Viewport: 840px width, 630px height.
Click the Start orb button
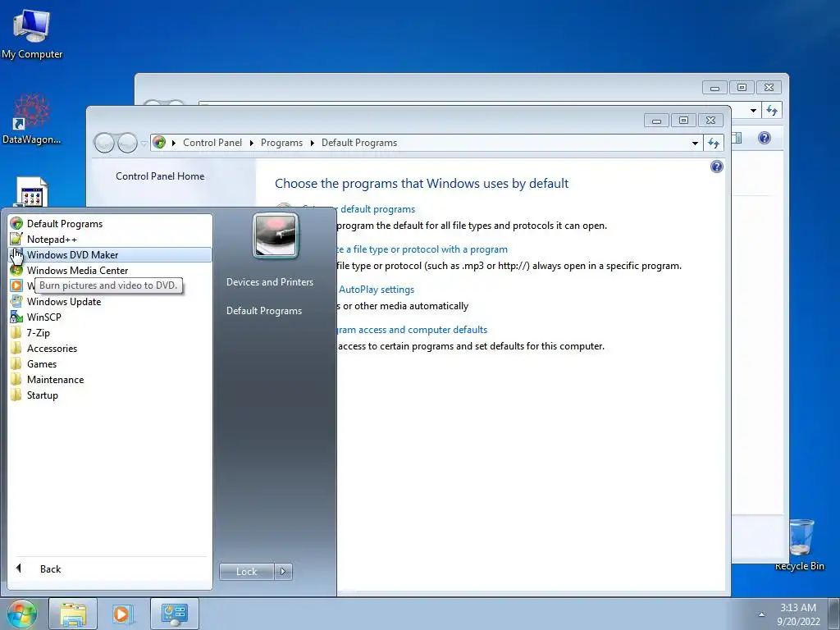[x=22, y=614]
